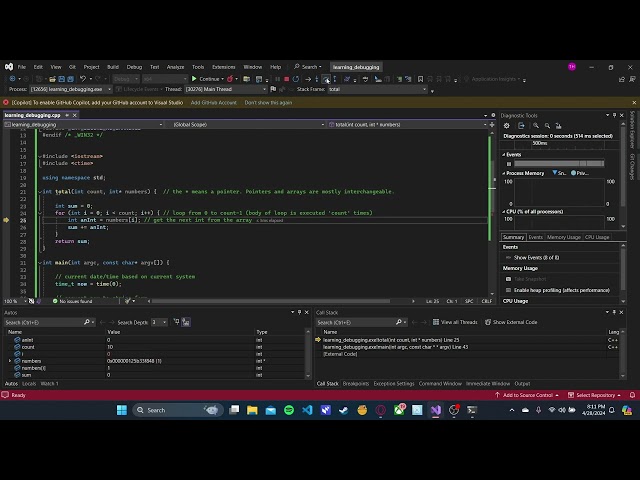Stop debugging with the red square button

287,79
